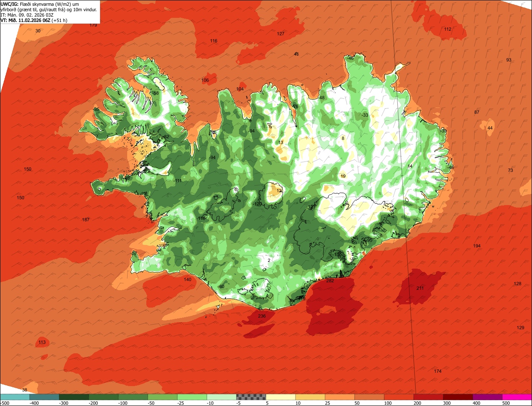Click the map value 44 in the orange patch

click(x=490, y=128)
